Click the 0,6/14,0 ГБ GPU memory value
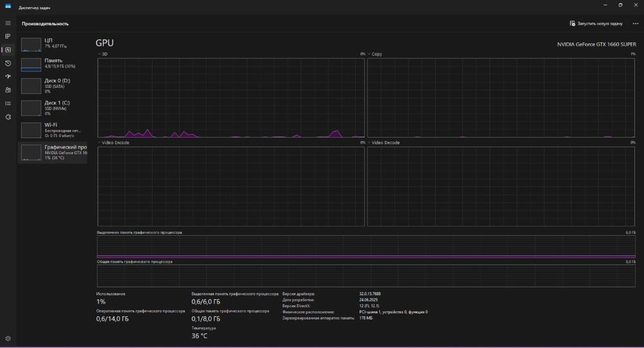Image resolution: width=644 pixels, height=348 pixels. 113,319
